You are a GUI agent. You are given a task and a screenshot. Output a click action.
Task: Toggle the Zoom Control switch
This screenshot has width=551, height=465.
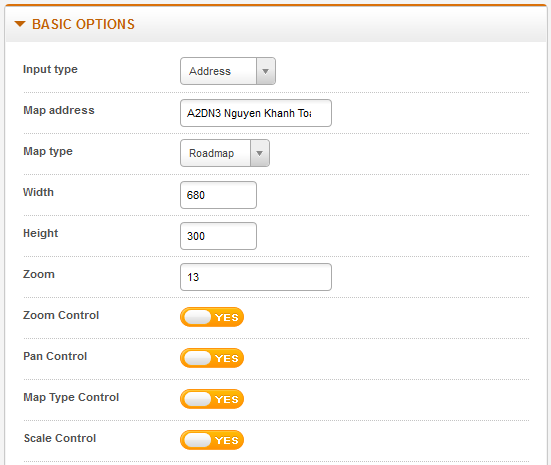[x=212, y=317]
